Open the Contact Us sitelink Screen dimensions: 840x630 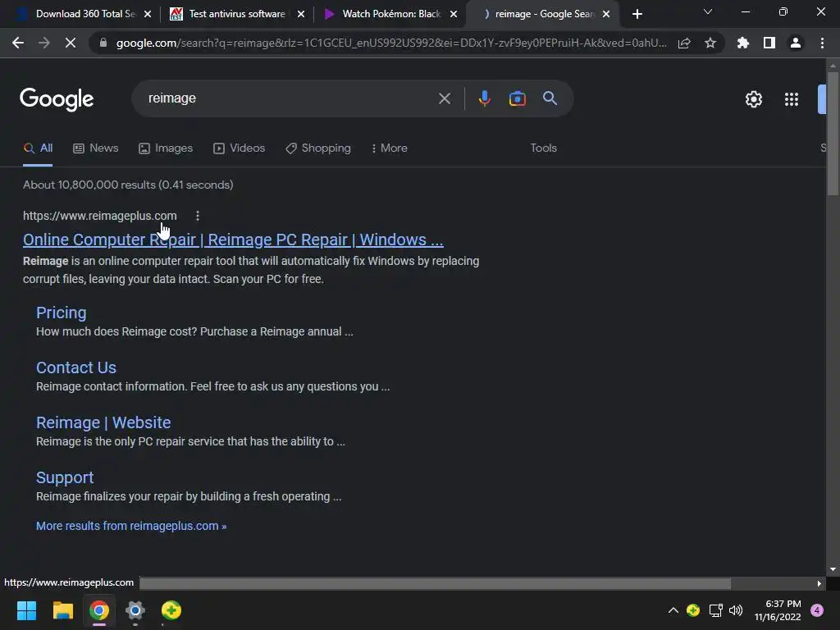point(76,367)
